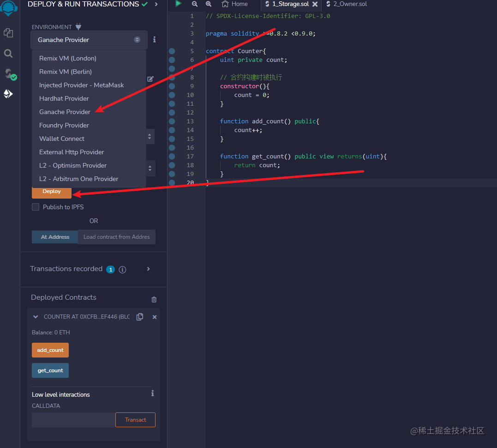Switch to the Home tab
Image resolution: width=497 pixels, height=448 pixels.
pyautogui.click(x=235, y=4)
